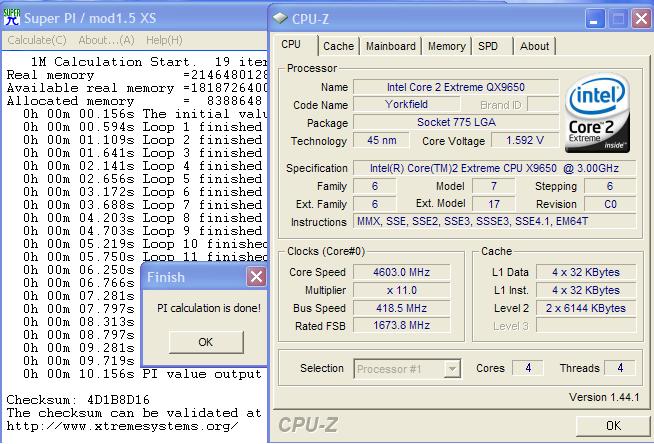This screenshot has width=654, height=444.
Task: Click OK button in CPU-Z window
Action: 613,426
